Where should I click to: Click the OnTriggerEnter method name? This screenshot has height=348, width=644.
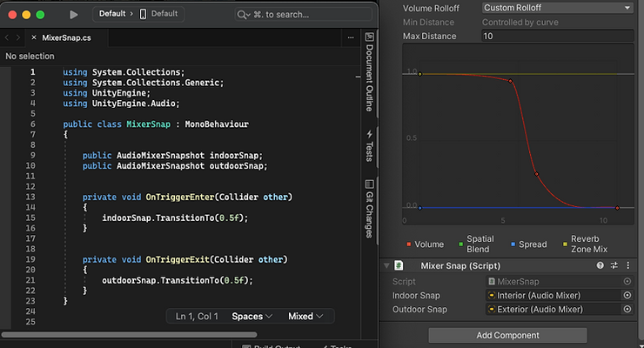coord(180,197)
